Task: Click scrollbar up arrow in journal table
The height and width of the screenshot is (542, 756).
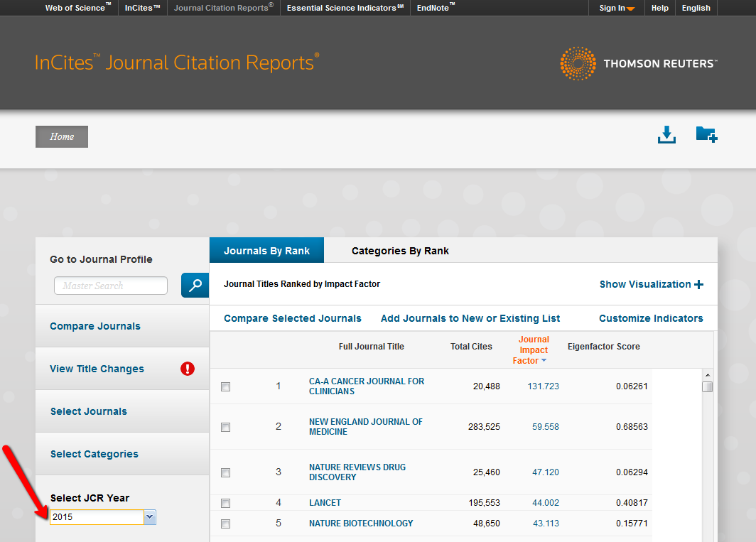Action: (707, 375)
